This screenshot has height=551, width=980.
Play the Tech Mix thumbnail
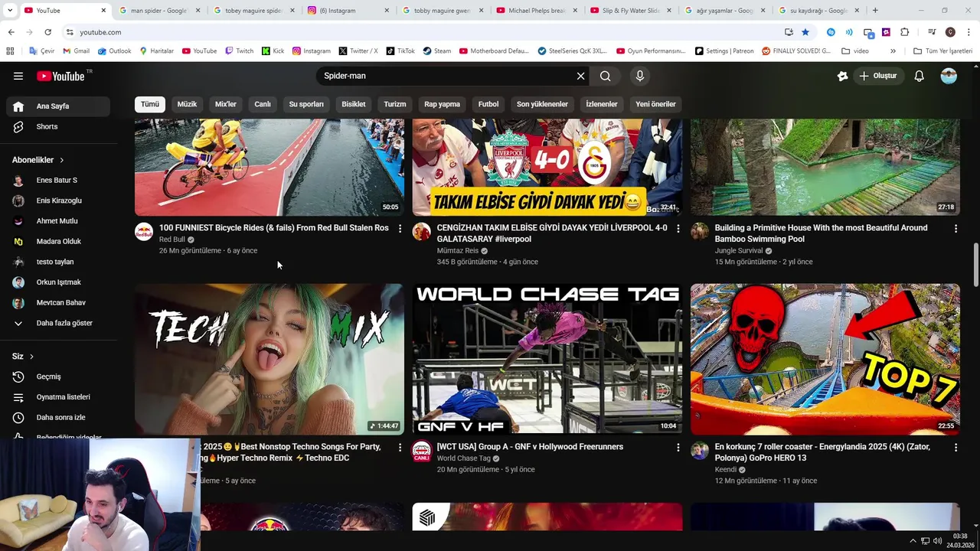pyautogui.click(x=269, y=359)
